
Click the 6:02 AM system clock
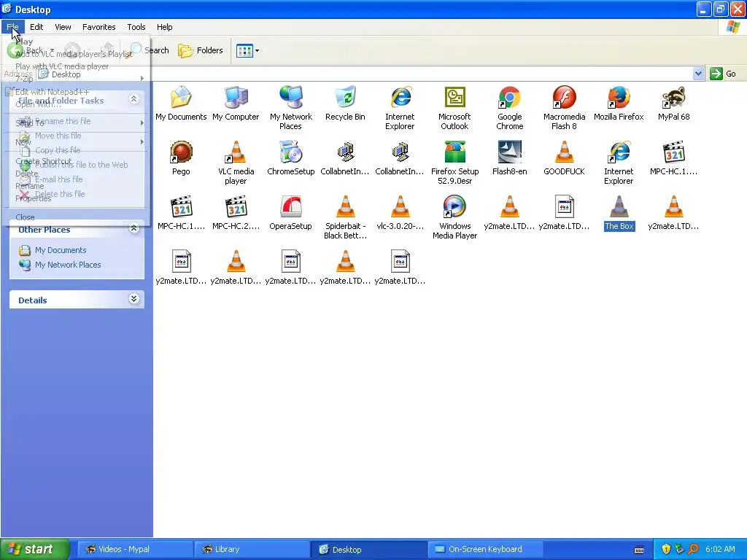[x=720, y=549]
